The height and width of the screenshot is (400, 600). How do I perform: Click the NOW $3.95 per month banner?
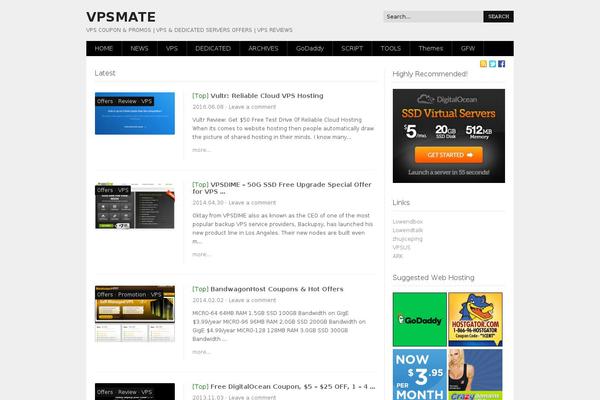(x=420, y=374)
